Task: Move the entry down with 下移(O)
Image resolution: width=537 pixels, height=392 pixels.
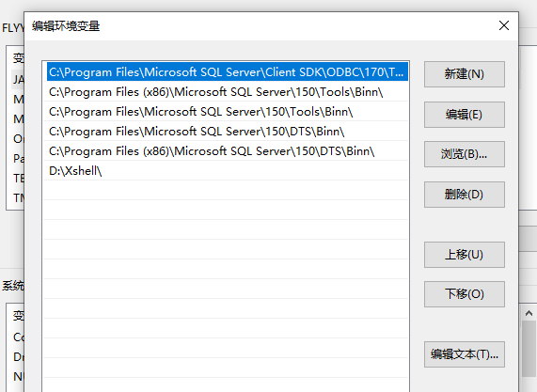Action: (x=464, y=294)
